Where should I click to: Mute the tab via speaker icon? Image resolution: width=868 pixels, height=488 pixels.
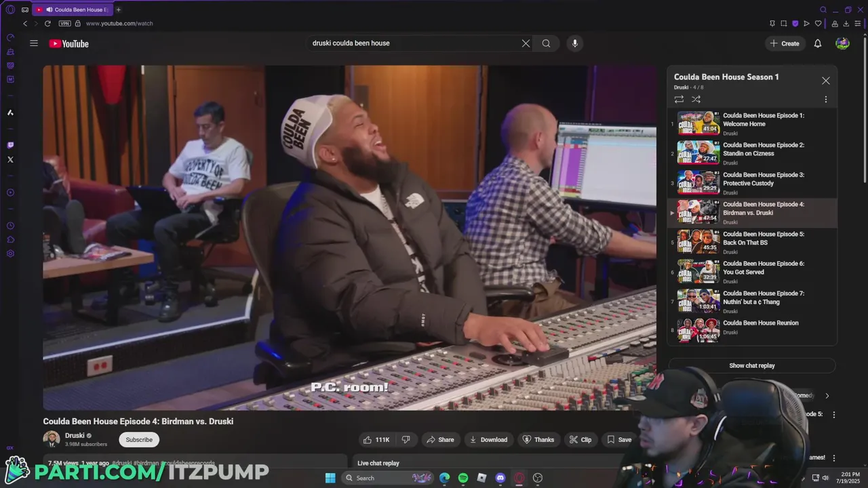pos(50,9)
